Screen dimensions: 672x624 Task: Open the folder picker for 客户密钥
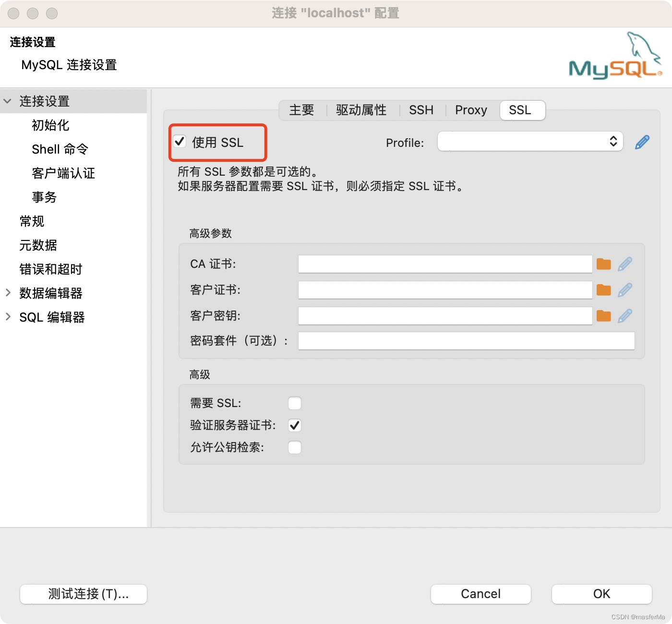[603, 315]
